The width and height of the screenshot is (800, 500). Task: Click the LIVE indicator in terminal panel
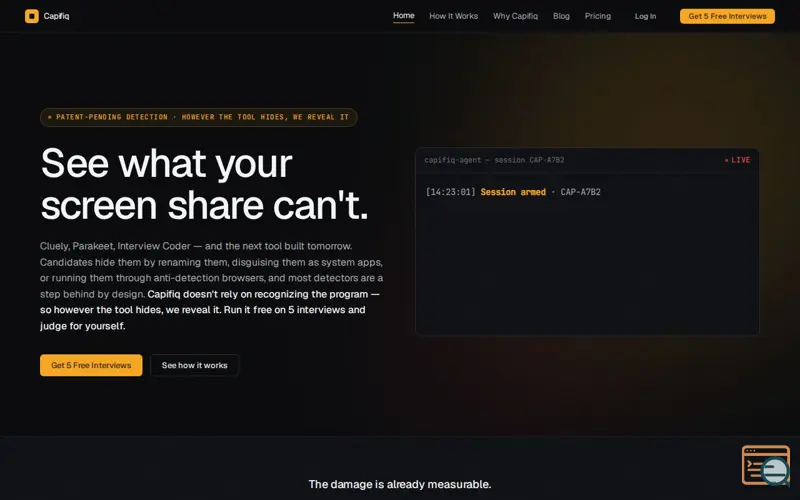click(738, 160)
